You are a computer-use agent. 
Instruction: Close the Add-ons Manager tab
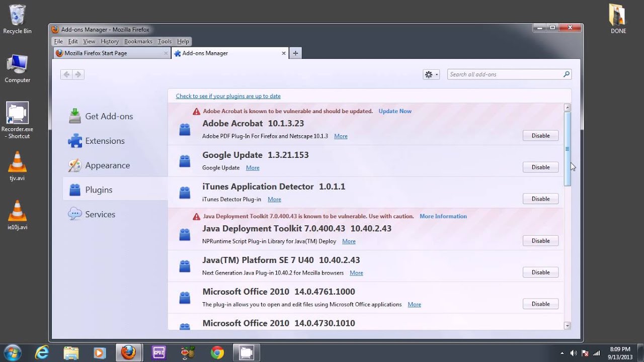click(x=284, y=53)
